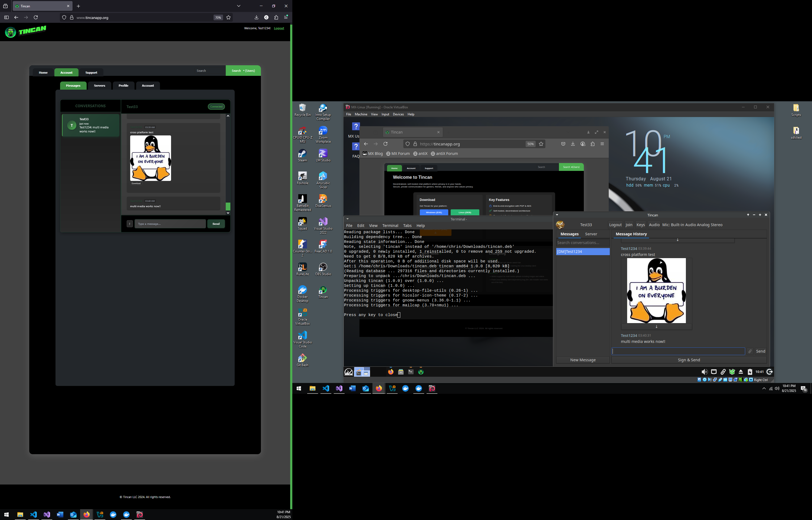The height and width of the screenshot is (520, 812).
Task: Click the Search conversations field
Action: pyautogui.click(x=582, y=243)
